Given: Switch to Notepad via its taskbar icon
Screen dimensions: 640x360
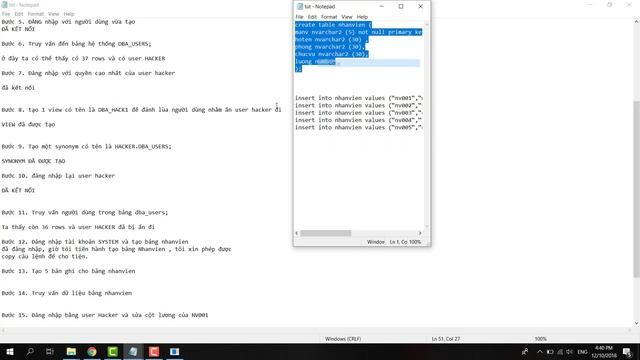Looking at the screenshot, I should (133, 351).
